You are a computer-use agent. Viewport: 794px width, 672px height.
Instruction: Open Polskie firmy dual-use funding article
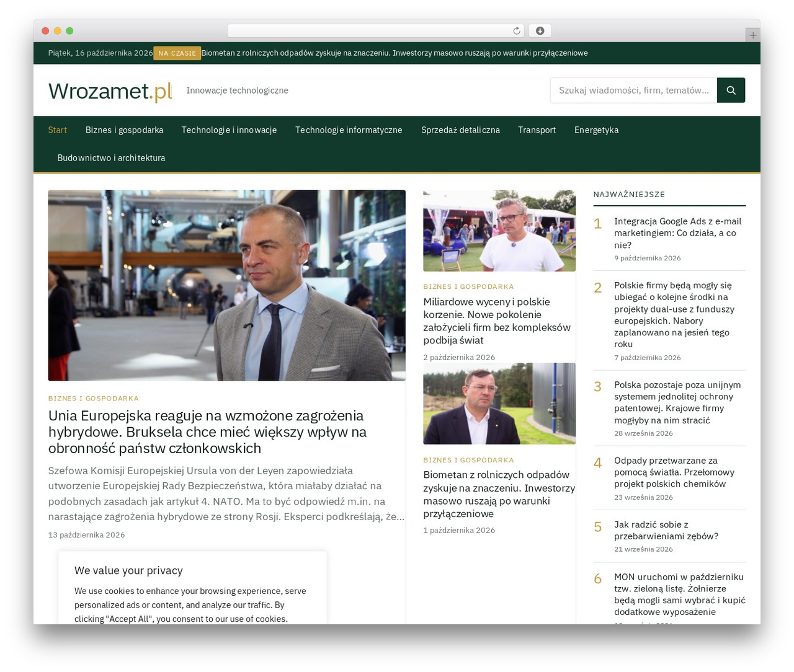coord(674,315)
